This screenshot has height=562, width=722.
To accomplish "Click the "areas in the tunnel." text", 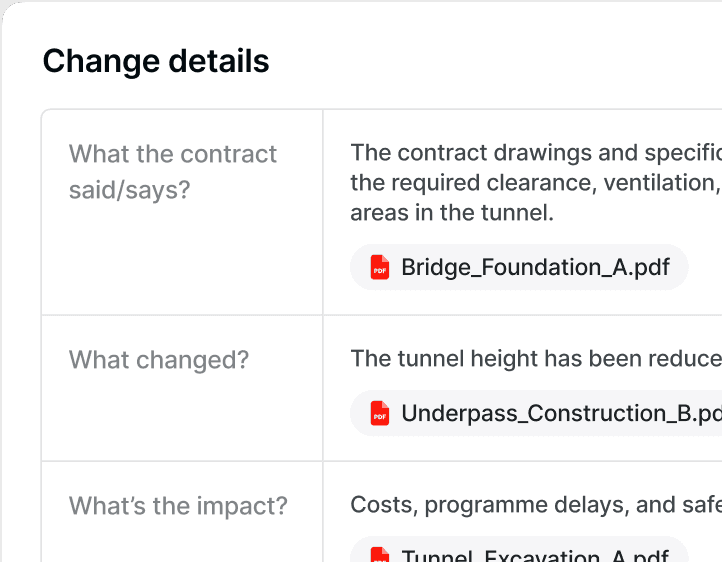I will 451,213.
